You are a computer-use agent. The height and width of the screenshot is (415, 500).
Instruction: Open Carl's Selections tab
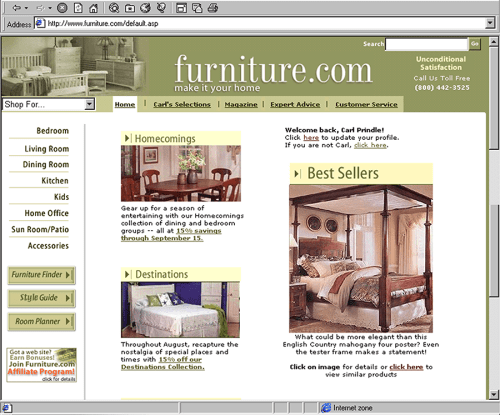coord(182,104)
